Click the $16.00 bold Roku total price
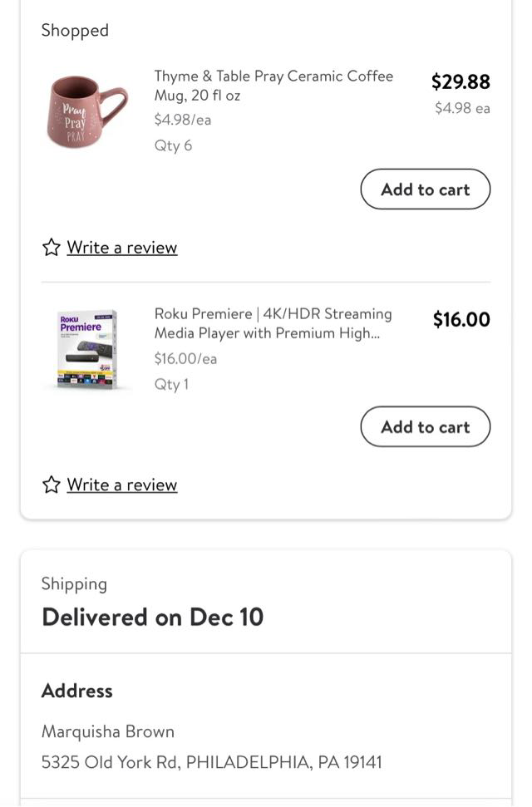The width and height of the screenshot is (532, 807). click(461, 320)
